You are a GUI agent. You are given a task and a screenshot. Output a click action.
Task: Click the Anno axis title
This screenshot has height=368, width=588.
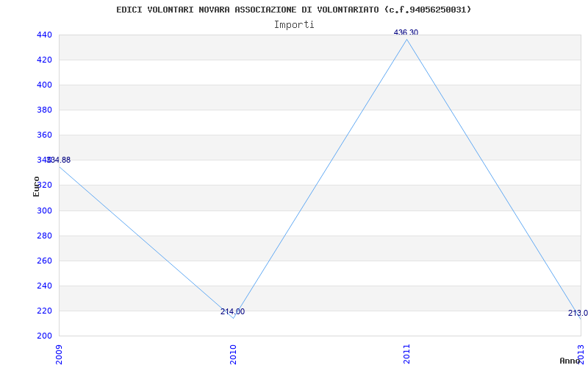pos(570,361)
